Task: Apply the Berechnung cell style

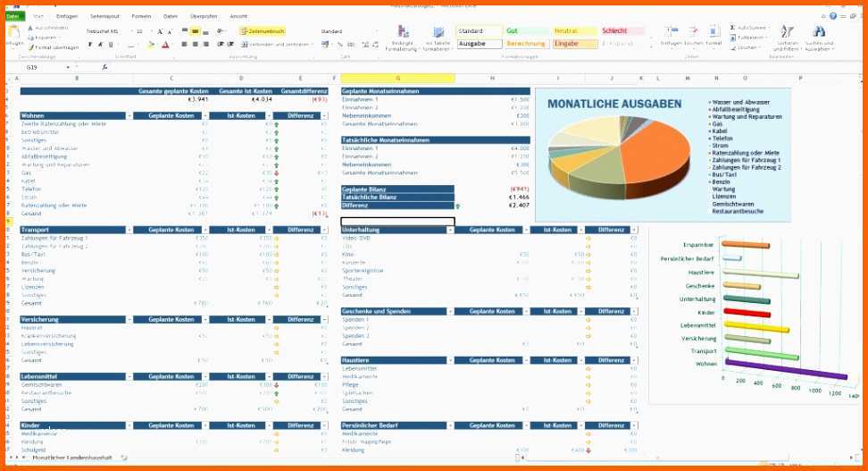Action: click(x=527, y=44)
